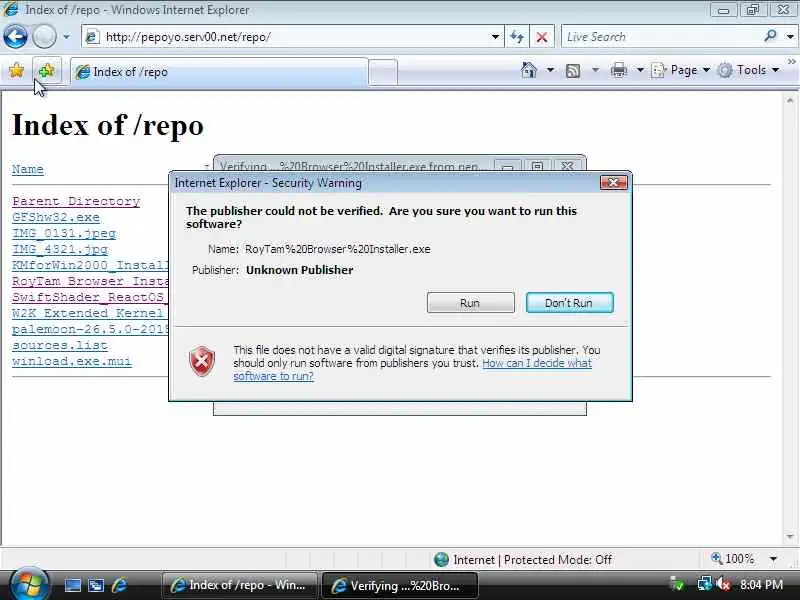Open the SwiftShader ReactOS link
The image size is (800, 600).
tap(90, 297)
